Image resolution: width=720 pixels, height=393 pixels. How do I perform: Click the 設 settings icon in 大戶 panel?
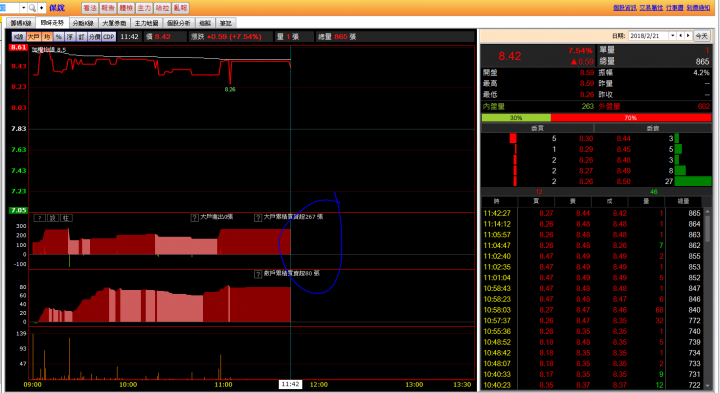click(x=53, y=218)
